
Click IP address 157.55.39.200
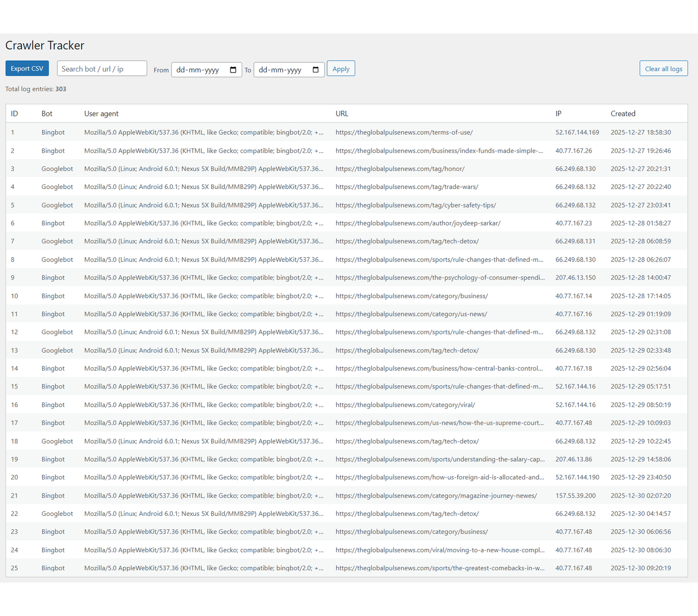pos(575,496)
